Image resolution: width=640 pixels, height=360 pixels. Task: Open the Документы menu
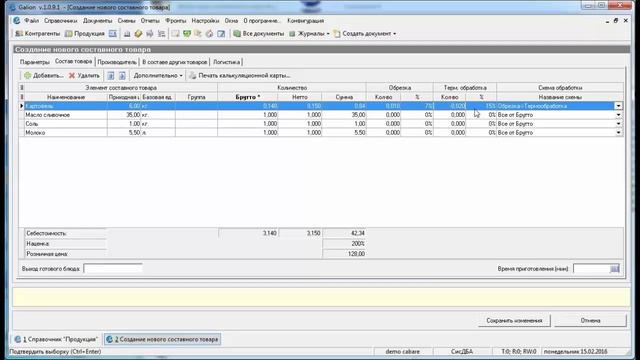97,20
